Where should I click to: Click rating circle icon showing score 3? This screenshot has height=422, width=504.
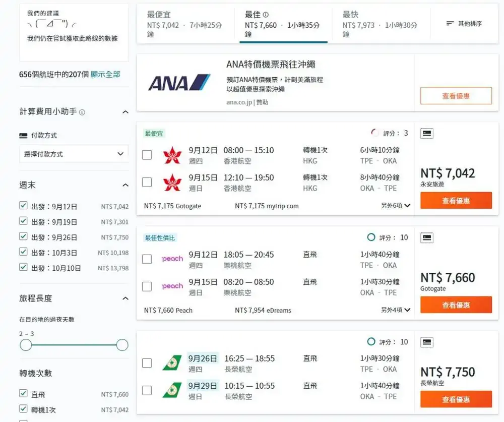coord(374,133)
